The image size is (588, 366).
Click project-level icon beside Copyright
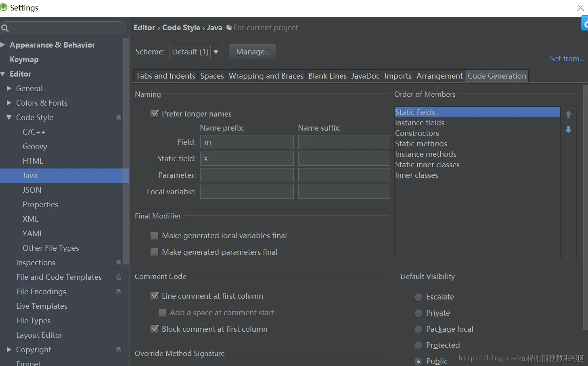coord(118,350)
